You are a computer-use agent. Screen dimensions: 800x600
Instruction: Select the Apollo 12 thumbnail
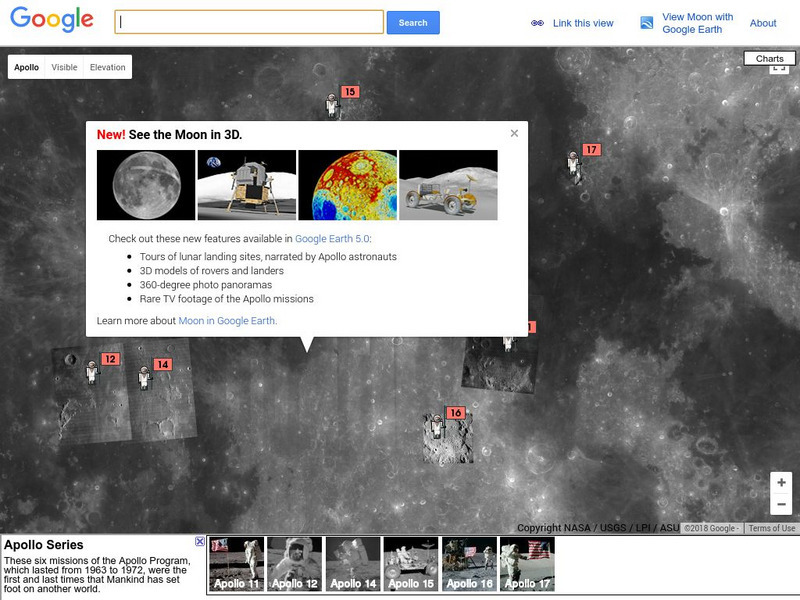tap(294, 564)
